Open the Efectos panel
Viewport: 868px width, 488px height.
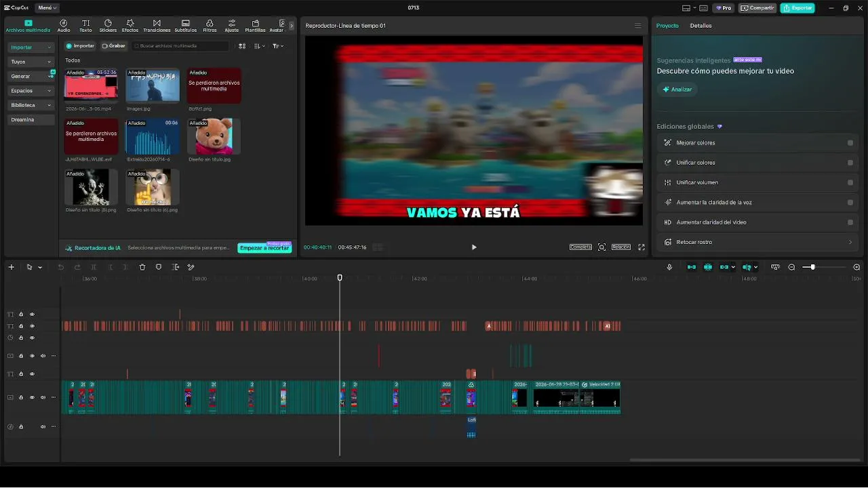[x=130, y=26]
